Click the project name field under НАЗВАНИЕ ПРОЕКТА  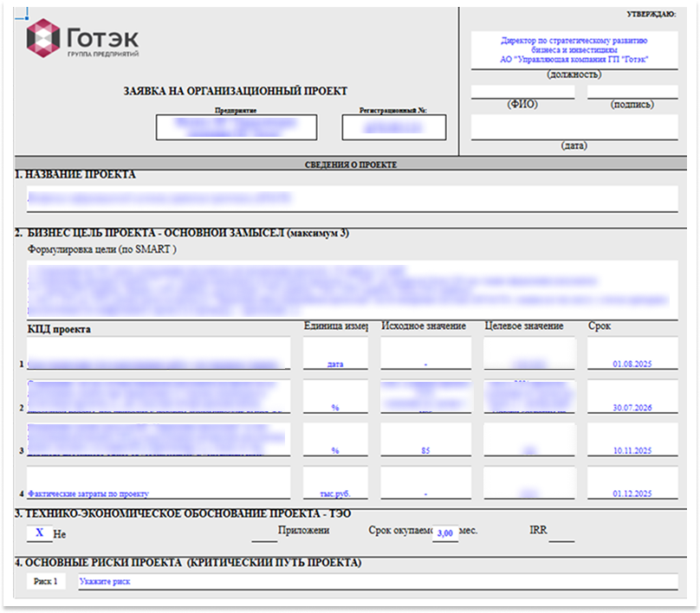click(352, 198)
